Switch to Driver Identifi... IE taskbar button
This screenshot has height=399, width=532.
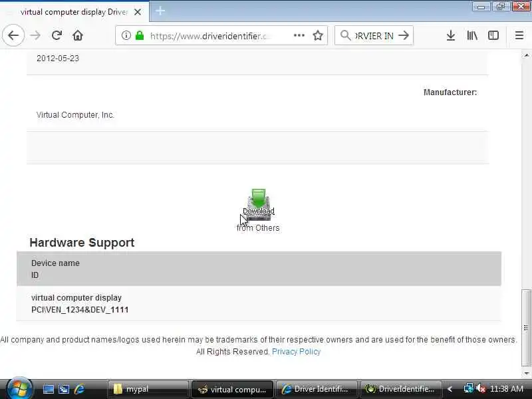[x=317, y=389]
